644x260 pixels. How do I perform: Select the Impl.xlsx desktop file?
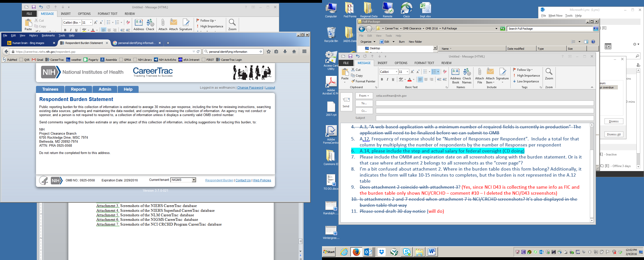point(425,10)
